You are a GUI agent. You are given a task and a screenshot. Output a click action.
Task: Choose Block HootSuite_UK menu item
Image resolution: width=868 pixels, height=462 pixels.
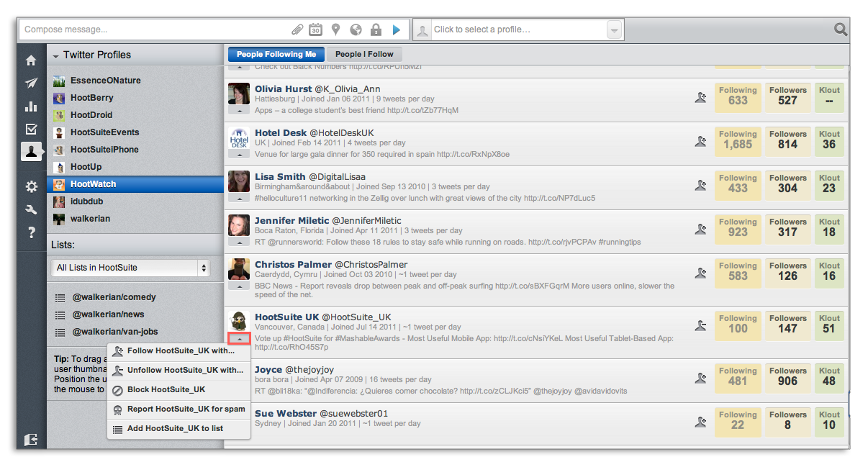[179, 390]
